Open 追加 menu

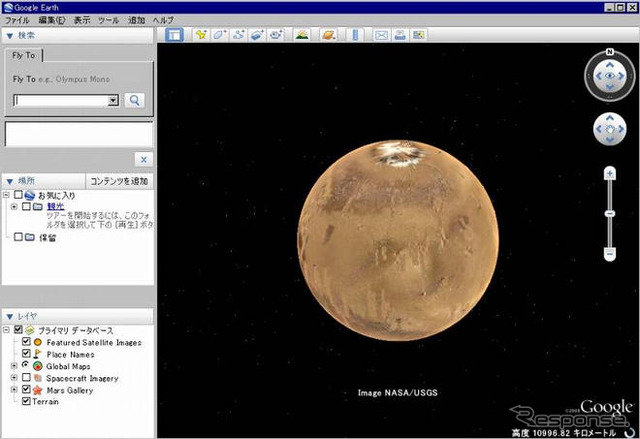coord(136,20)
